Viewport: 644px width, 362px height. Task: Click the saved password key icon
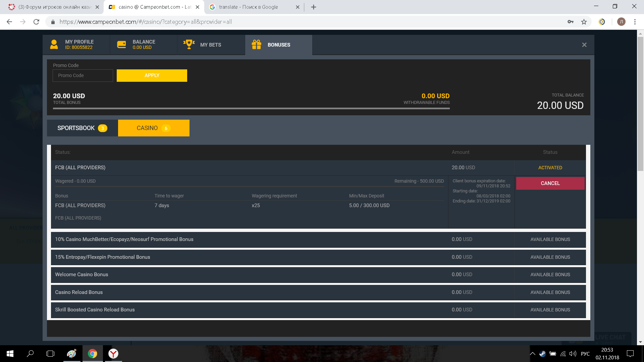click(x=570, y=22)
